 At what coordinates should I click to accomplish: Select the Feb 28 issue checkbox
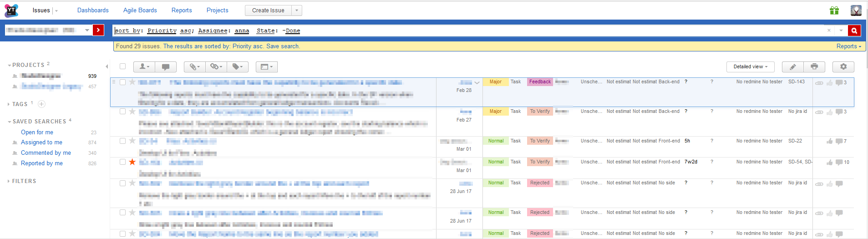pos(123,82)
